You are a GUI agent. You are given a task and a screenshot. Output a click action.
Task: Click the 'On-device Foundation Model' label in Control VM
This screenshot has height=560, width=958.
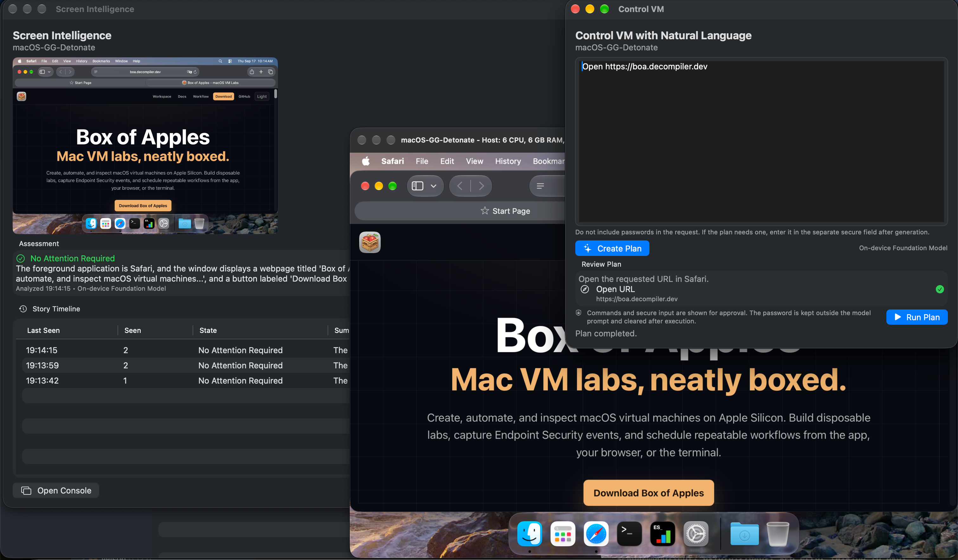pos(903,248)
